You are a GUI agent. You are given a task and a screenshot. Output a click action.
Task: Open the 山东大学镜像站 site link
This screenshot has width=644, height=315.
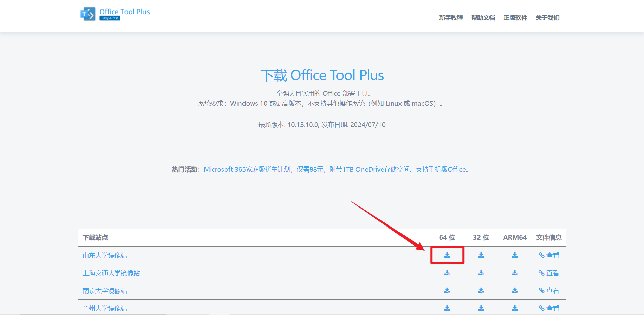[105, 255]
